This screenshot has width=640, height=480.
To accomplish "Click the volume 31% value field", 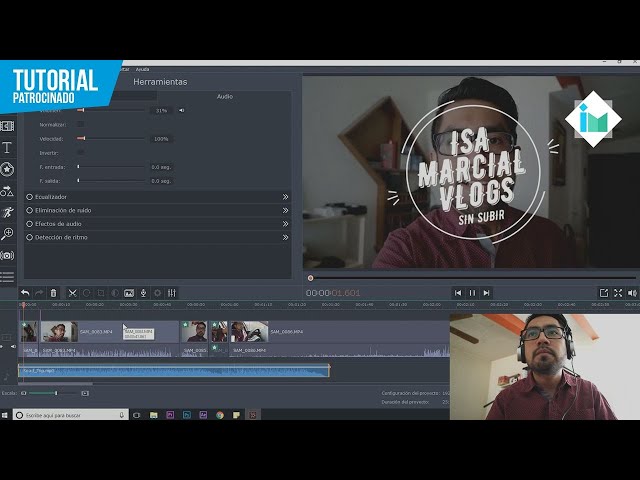I will coord(161,111).
